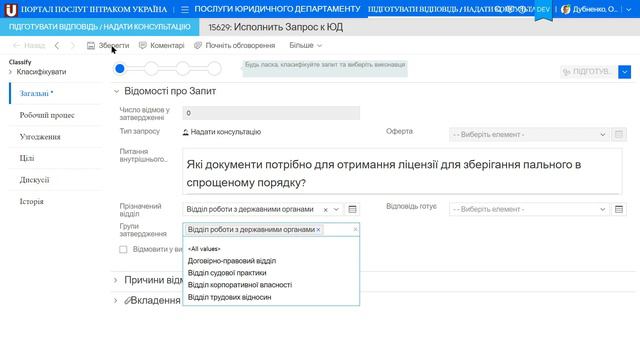Open the Оферта lookup table icon
The height and width of the screenshot is (360, 640).
click(x=619, y=134)
